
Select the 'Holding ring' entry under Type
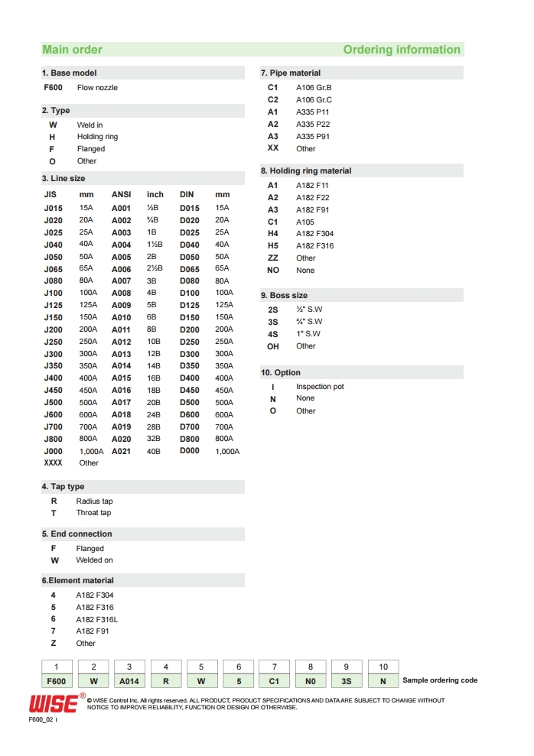point(97,137)
